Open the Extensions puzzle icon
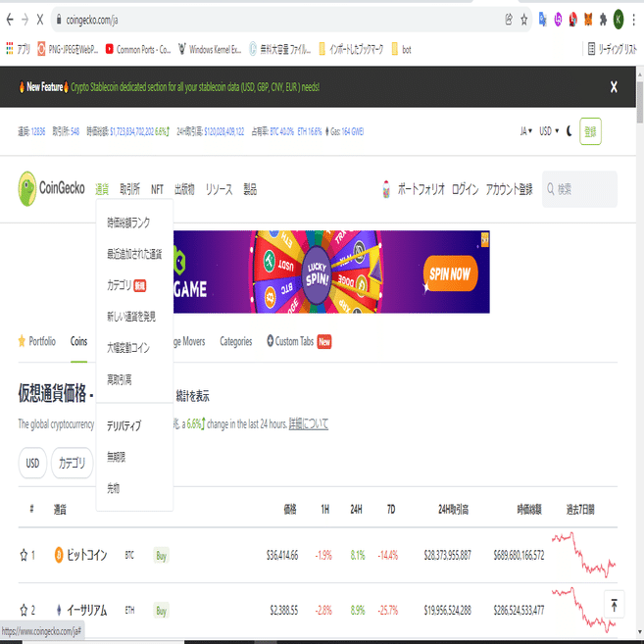Image resolution: width=644 pixels, height=644 pixels. (x=603, y=20)
